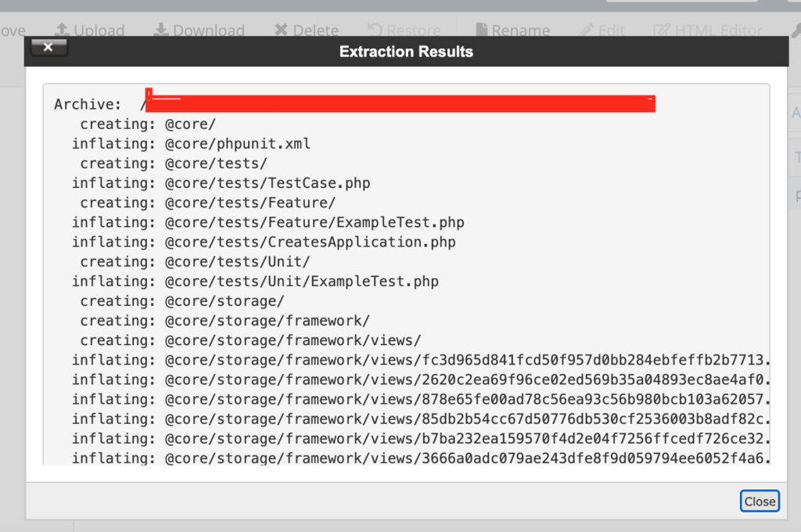The image size is (801, 532).
Task: Select the @core/phpunit.xml output line
Action: 237,144
